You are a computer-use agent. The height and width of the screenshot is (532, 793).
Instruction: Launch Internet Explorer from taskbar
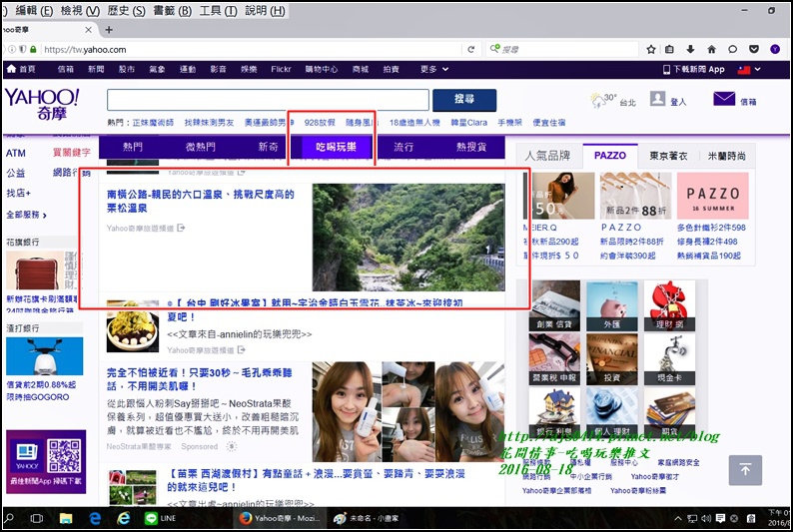click(x=124, y=518)
